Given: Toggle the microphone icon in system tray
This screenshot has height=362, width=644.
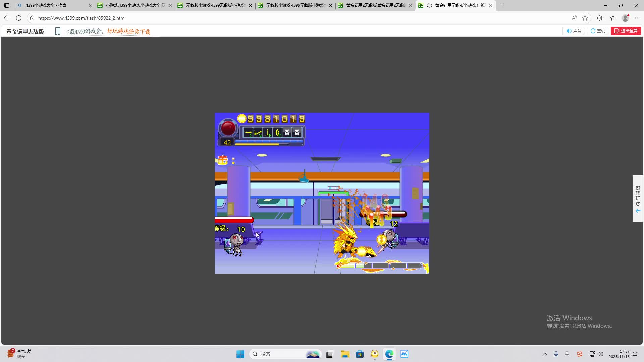Looking at the screenshot, I should click(x=556, y=354).
